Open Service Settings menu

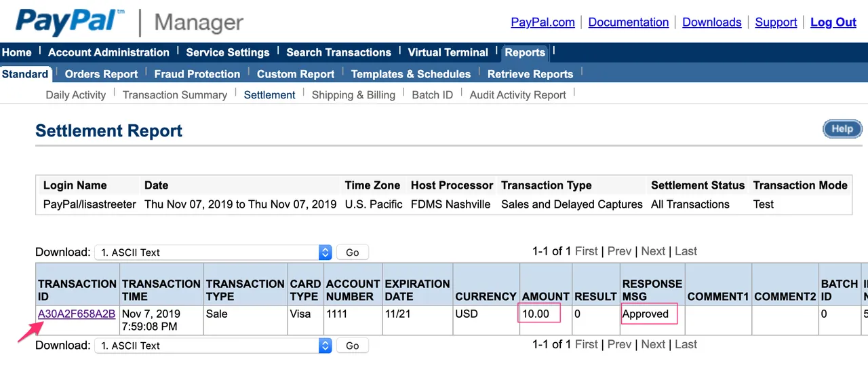point(228,52)
